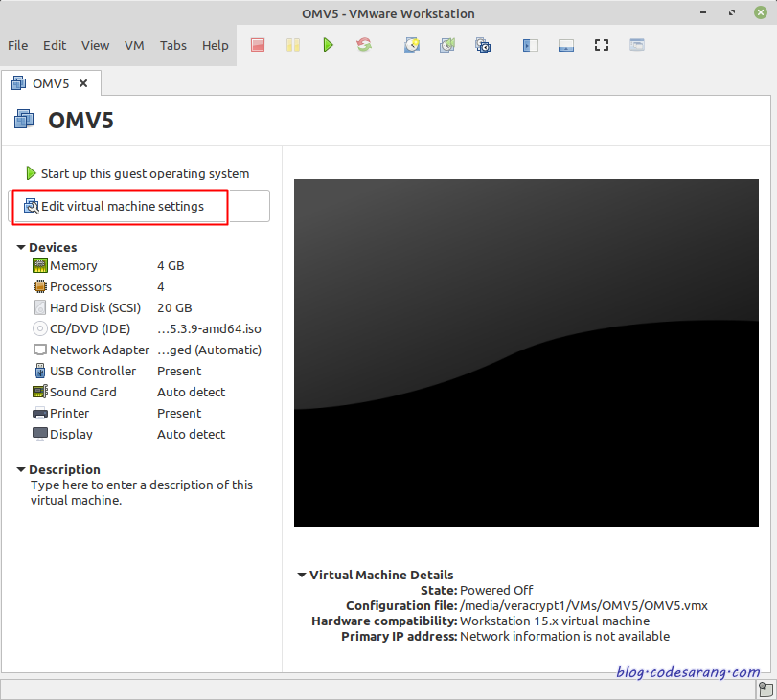Click the Revert to Snapshot icon
The image size is (777, 700).
point(447,45)
